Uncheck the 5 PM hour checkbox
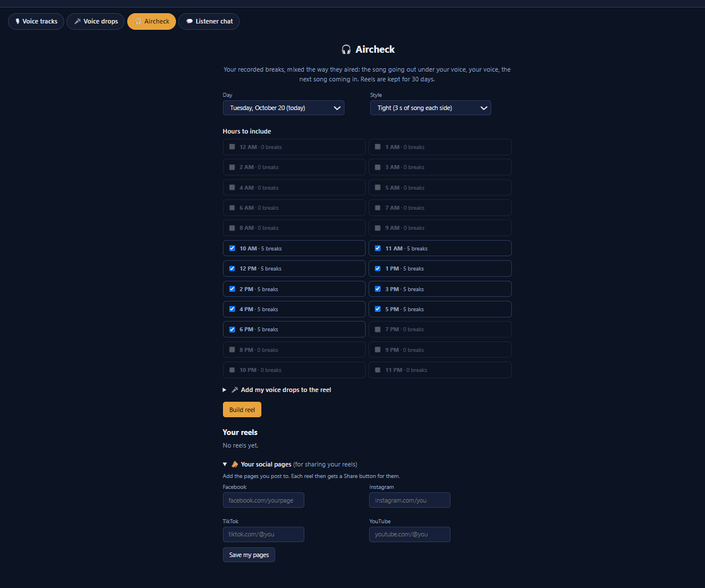This screenshot has width=705, height=588. [378, 309]
